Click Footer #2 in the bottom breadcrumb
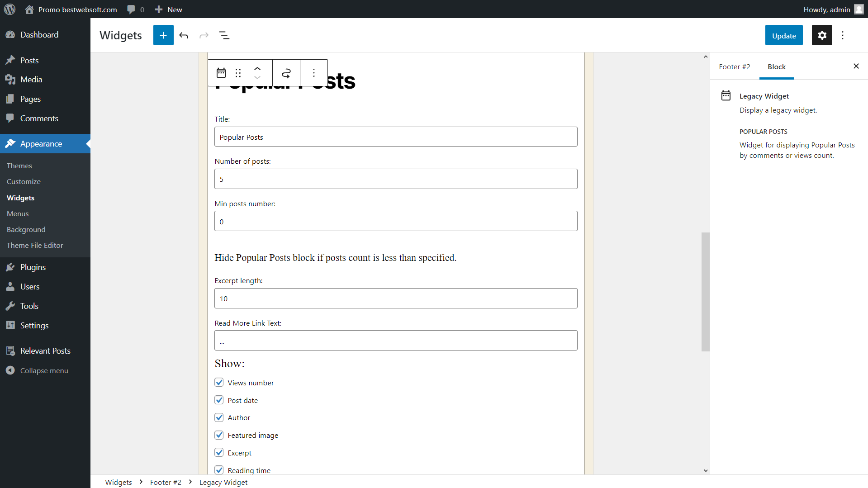This screenshot has width=868, height=488. tap(166, 482)
